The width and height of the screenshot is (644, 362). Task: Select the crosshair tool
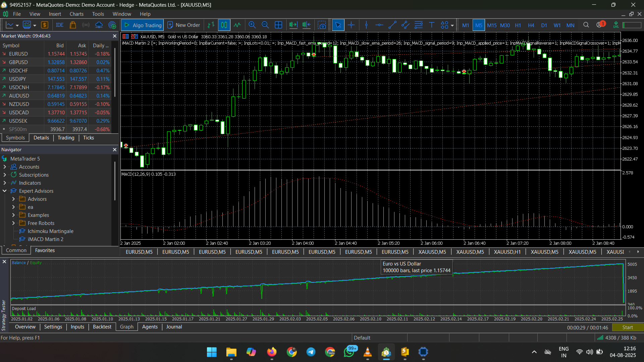pyautogui.click(x=351, y=25)
